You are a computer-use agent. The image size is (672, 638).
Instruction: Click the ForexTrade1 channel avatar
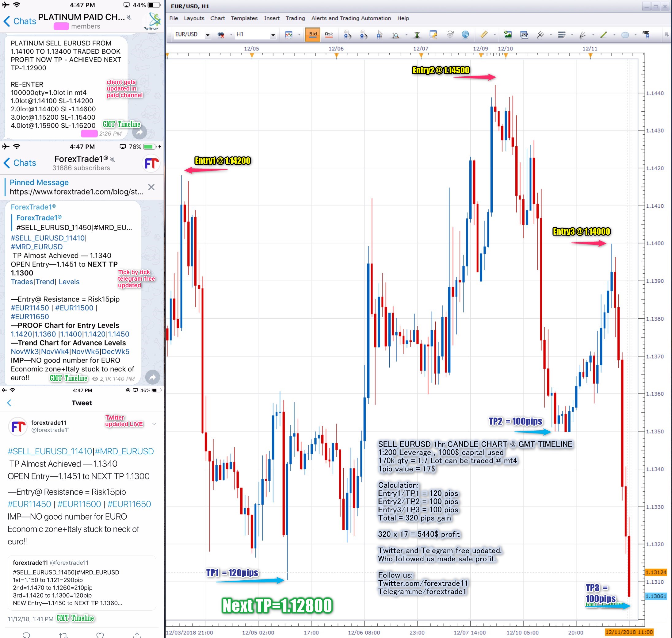(151, 163)
